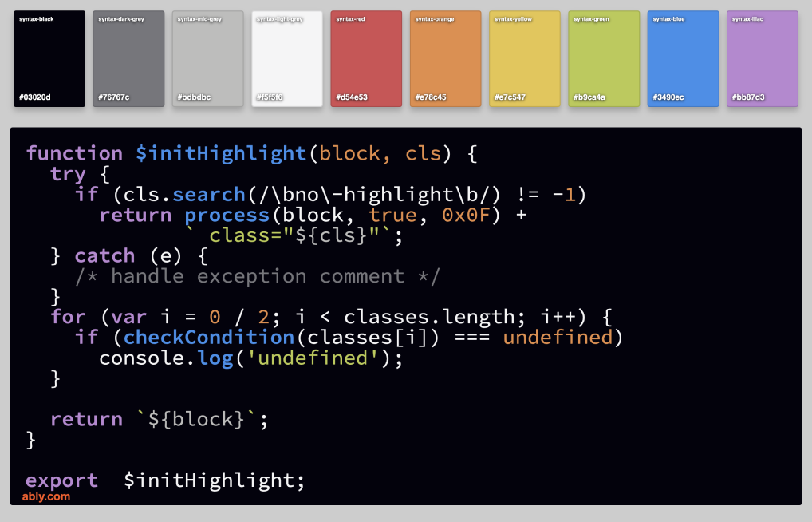Click the 'undefined' string in console.log
Screen dimensions: 812x522
(313, 358)
